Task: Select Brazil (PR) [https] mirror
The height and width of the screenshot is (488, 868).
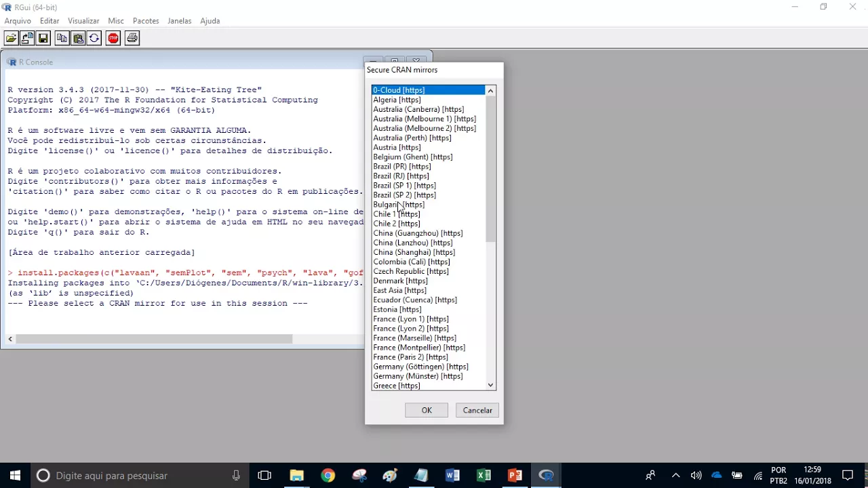Action: [428, 166]
